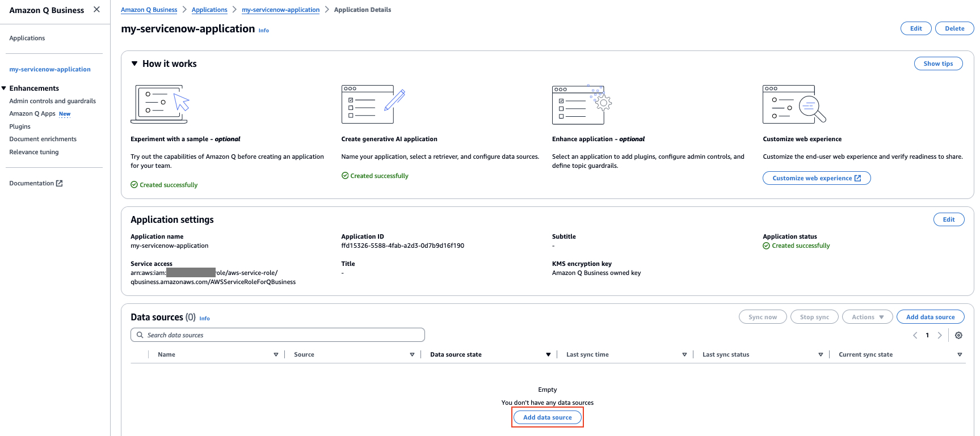The height and width of the screenshot is (436, 980).
Task: Open Plugins in the sidebar
Action: click(20, 126)
